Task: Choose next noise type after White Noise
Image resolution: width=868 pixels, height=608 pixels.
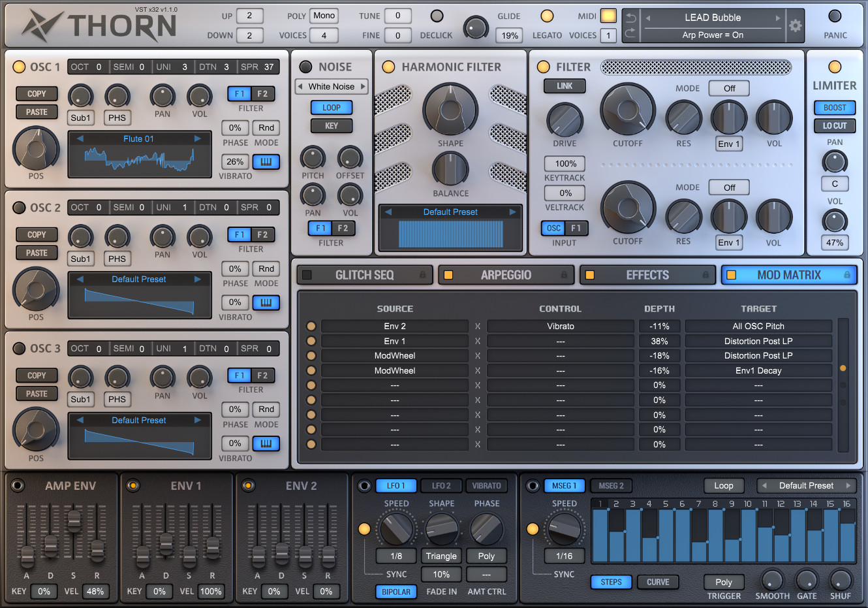Action: tap(363, 86)
